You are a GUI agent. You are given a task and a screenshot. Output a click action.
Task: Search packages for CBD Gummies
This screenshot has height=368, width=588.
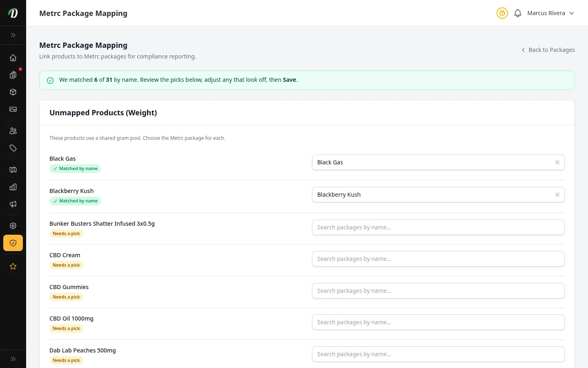tap(438, 291)
